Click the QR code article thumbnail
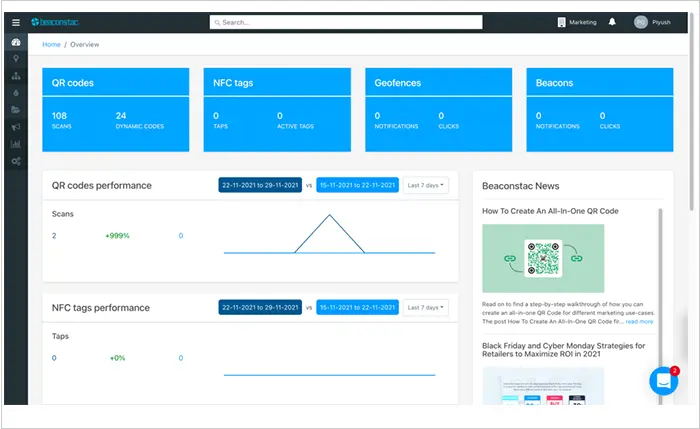This screenshot has height=429, width=700. (543, 258)
